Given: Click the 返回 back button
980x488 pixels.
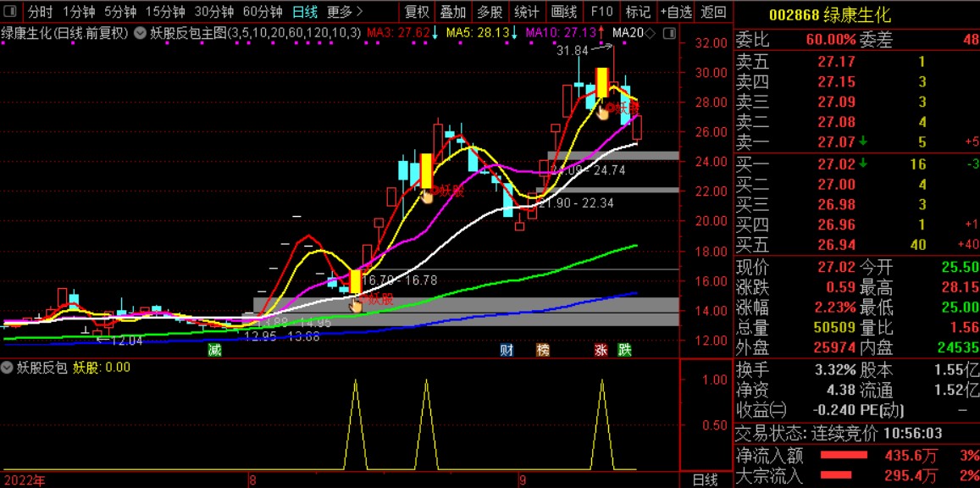Looking at the screenshot, I should [713, 11].
